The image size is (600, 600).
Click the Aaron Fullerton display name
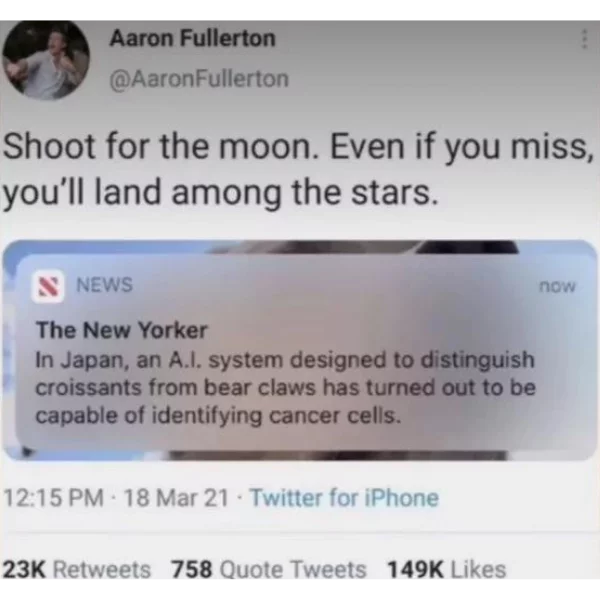point(192,39)
